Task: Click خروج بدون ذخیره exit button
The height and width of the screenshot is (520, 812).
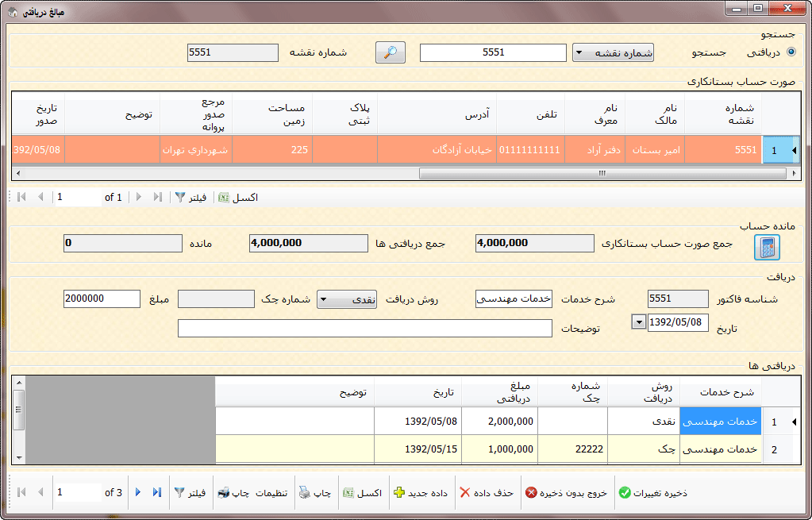Action: click(x=566, y=493)
